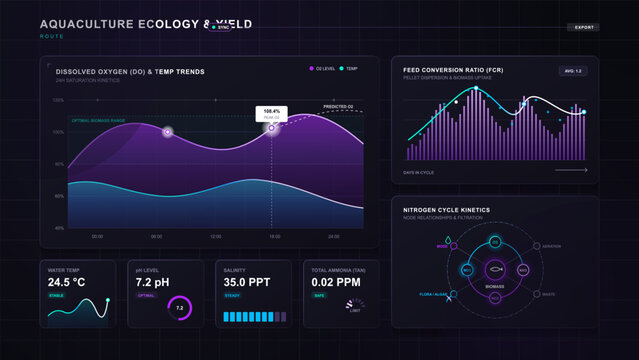Toggle the O2 LEVEL legend series
This screenshot has height=360, width=639.
coord(322,68)
